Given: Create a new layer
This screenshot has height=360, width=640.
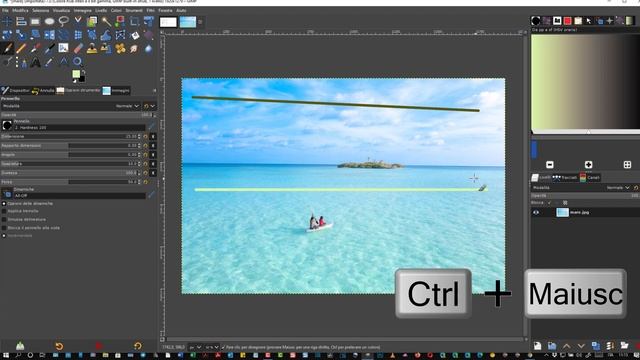Looking at the screenshot, I should pos(537,346).
